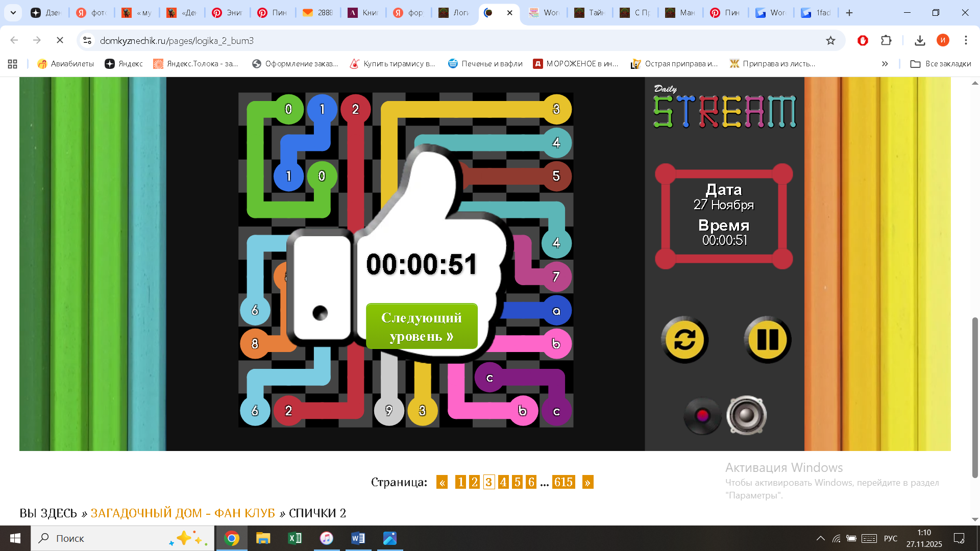Switch to the Дзен tab
Viewport: 980px width, 551px height.
pos(46,13)
